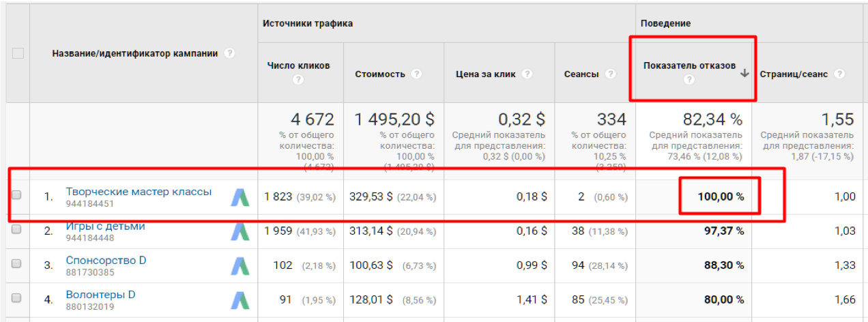This screenshot has width=868, height=322.
Task: Click the AdWords icon for Творческие мастер классы
Action: coord(240,197)
